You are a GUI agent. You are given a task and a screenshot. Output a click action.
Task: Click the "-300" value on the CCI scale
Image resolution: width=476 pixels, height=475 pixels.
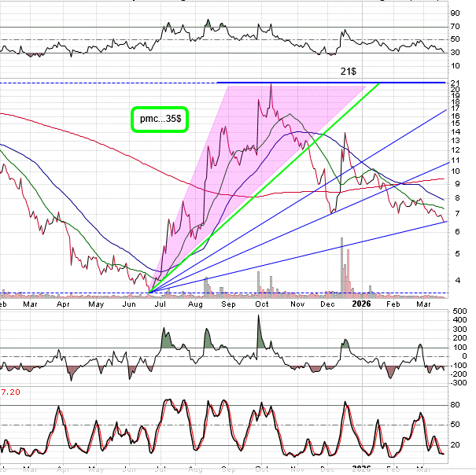tap(458, 383)
